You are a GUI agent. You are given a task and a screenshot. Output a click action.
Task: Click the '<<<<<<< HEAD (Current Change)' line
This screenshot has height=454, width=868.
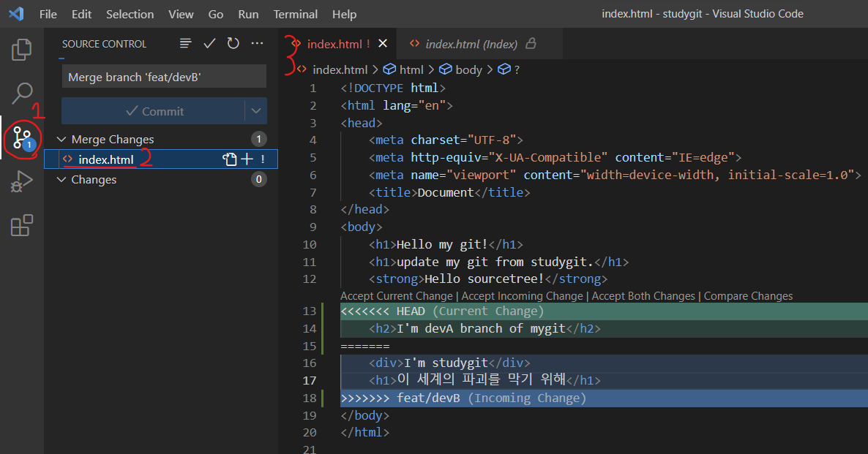(x=604, y=311)
